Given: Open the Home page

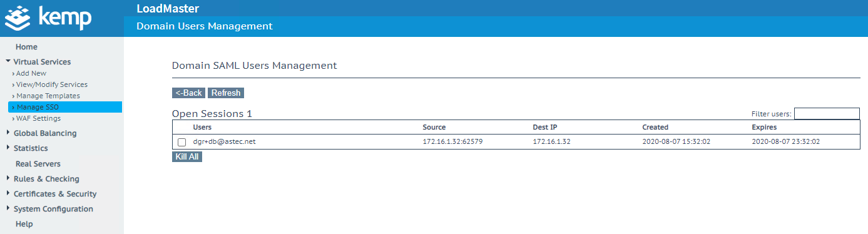Looking at the screenshot, I should [26, 47].
